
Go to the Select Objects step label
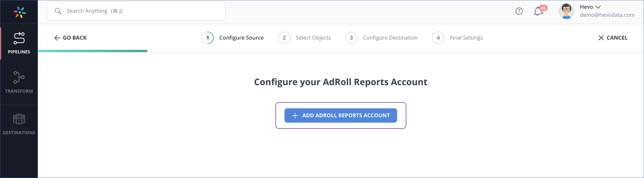313,38
